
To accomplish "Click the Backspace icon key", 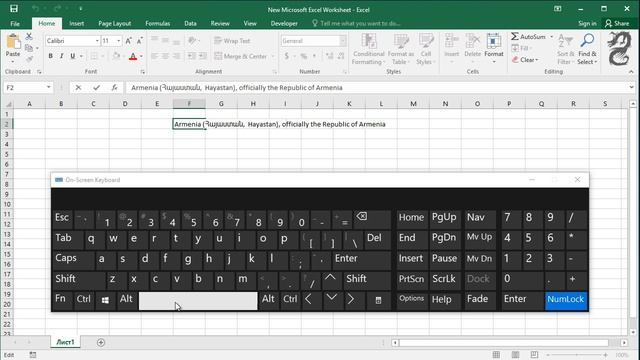I will click(372, 219).
